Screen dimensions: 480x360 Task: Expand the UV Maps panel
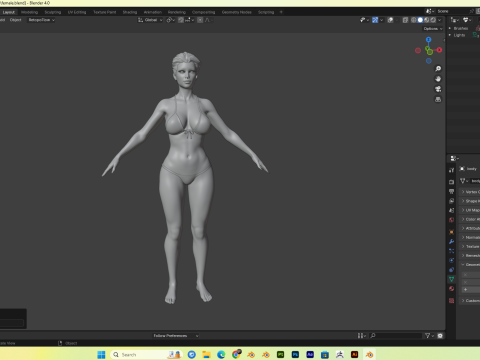(x=470, y=210)
